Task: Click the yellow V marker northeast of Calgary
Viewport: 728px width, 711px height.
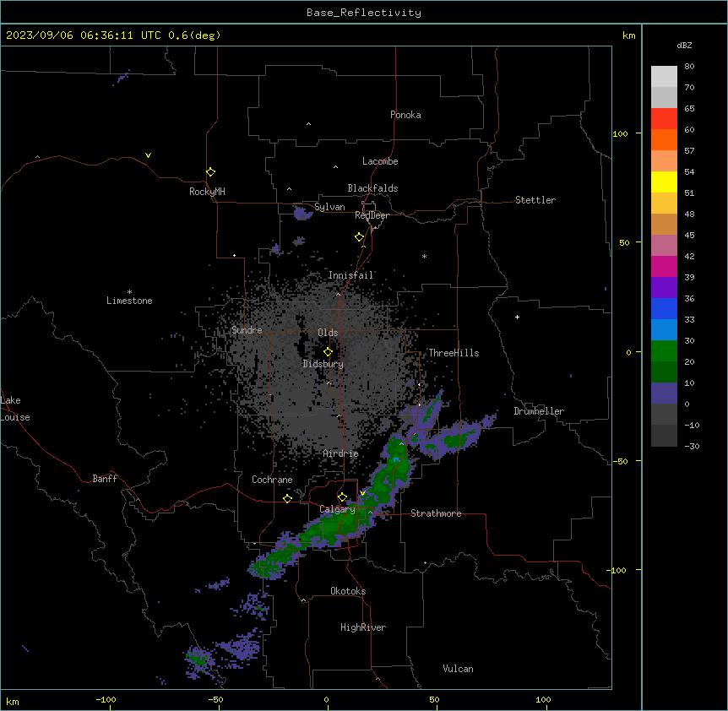Action: click(x=362, y=493)
